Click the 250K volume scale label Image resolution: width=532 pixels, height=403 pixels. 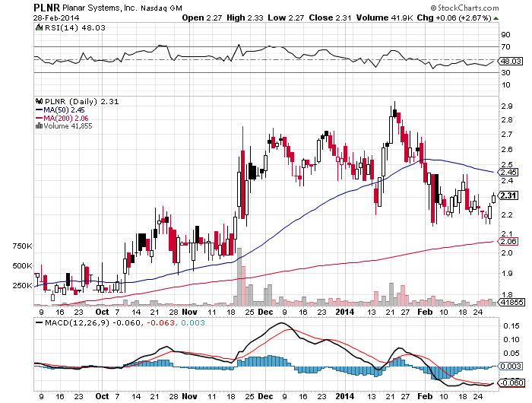(22, 286)
